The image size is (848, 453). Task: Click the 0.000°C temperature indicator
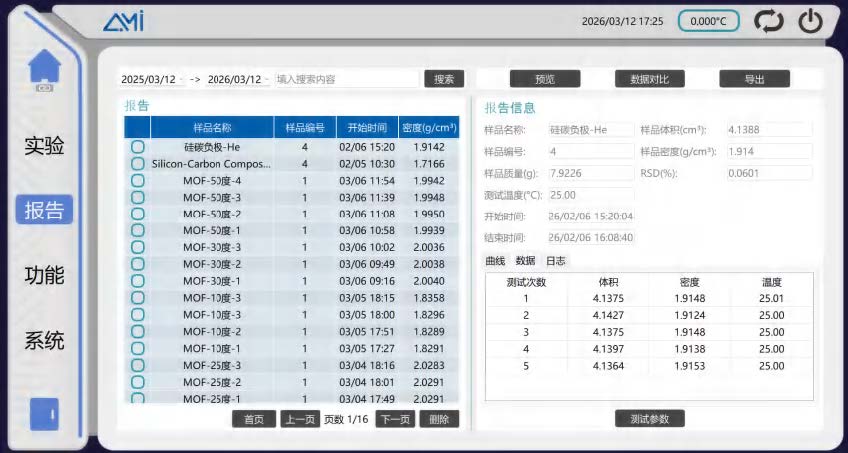(x=708, y=22)
